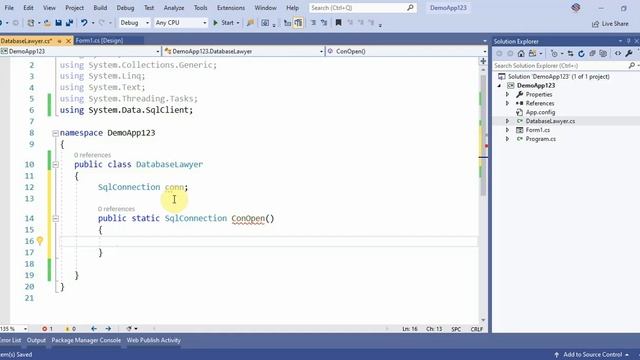Image resolution: width=640 pixels, height=360 pixels.
Task: Collapse the DatabaseLawyer class block
Action: tap(55, 164)
